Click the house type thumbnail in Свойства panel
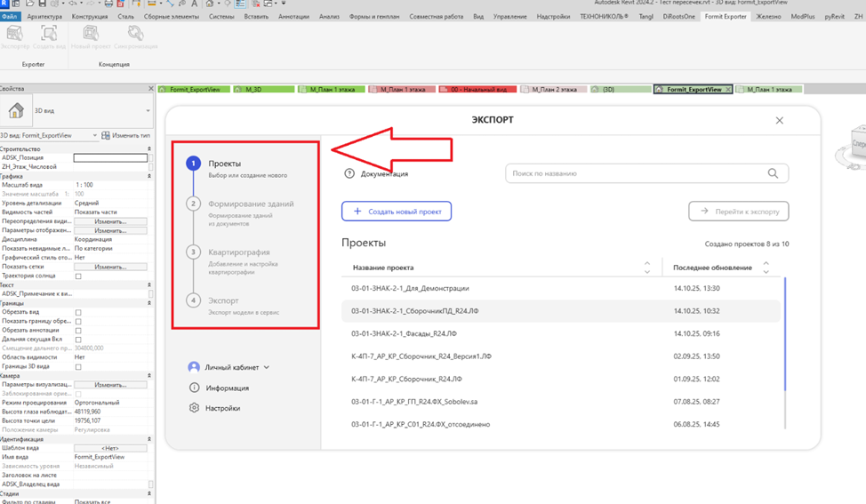 pyautogui.click(x=16, y=111)
